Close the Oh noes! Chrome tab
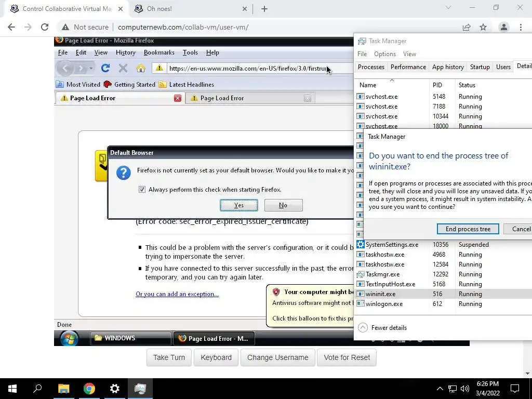Image resolution: width=532 pixels, height=399 pixels. tap(245, 9)
